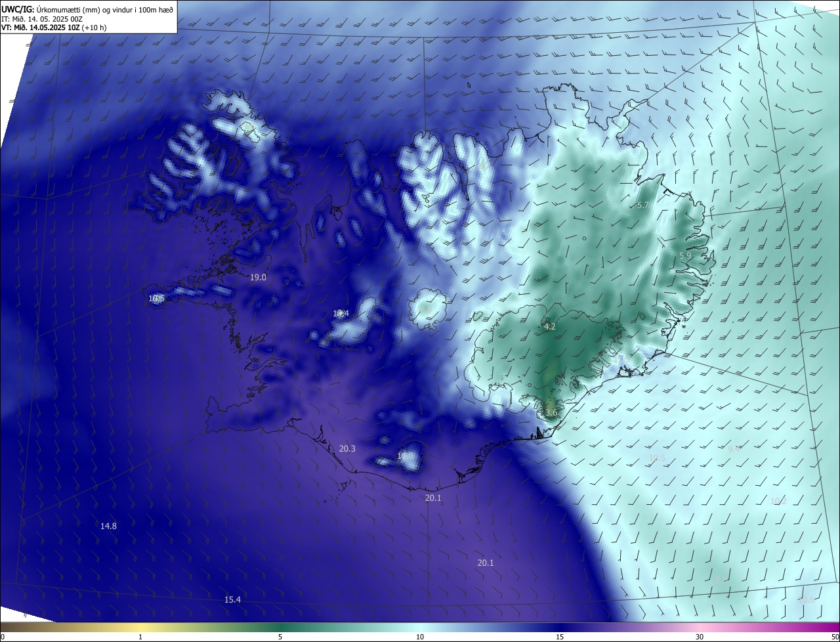The width and height of the screenshot is (840, 642).
Task: Click the 5.9 value in east Iceland
Action: (685, 255)
